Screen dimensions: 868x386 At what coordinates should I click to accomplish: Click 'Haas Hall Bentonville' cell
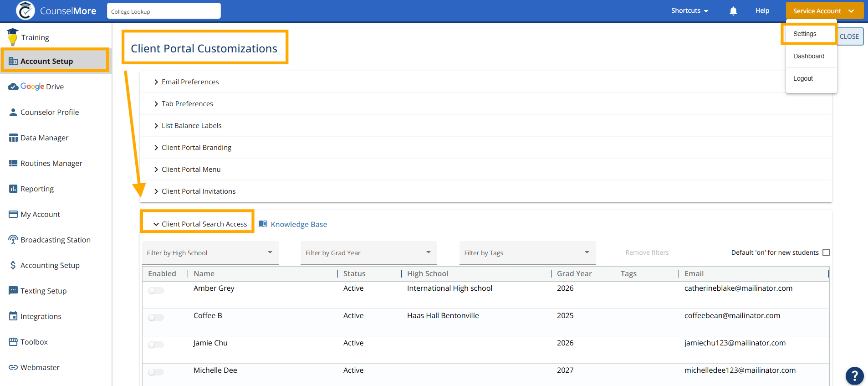(x=443, y=315)
